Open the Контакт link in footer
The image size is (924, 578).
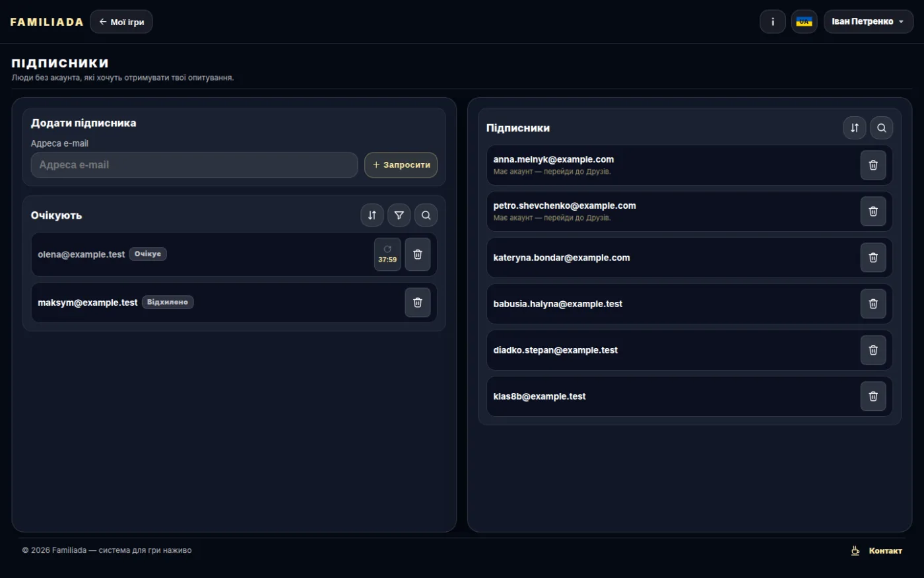pyautogui.click(x=885, y=551)
